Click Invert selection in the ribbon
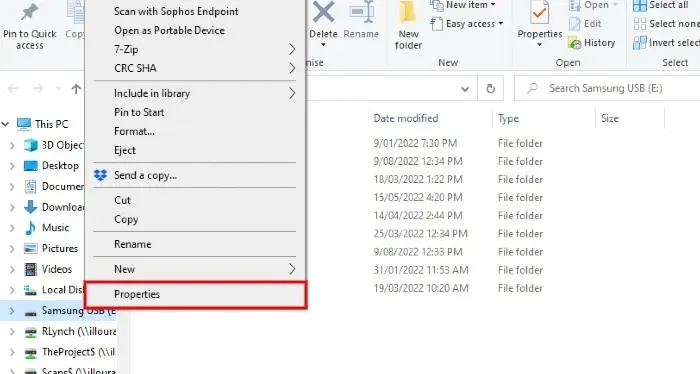This screenshot has width=700, height=374. [x=666, y=43]
